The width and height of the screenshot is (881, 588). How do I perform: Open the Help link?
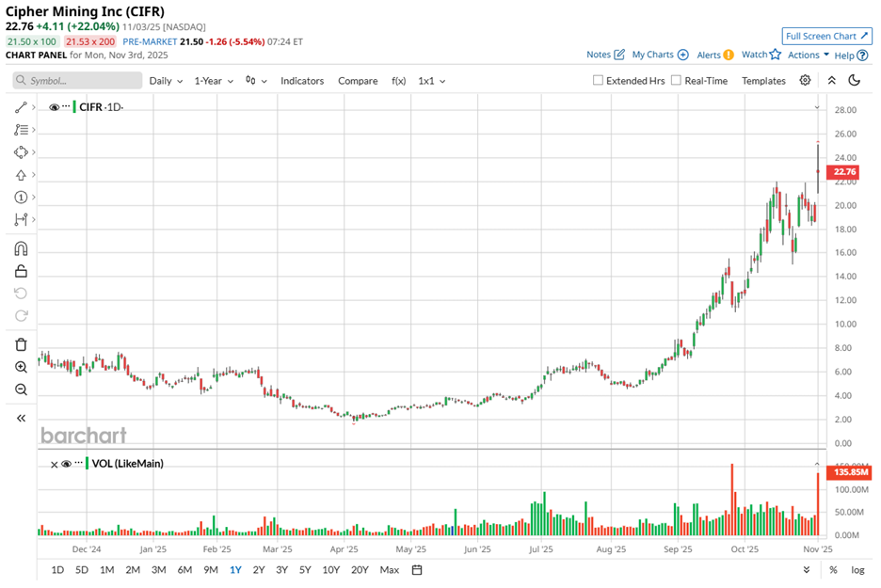[x=851, y=56]
